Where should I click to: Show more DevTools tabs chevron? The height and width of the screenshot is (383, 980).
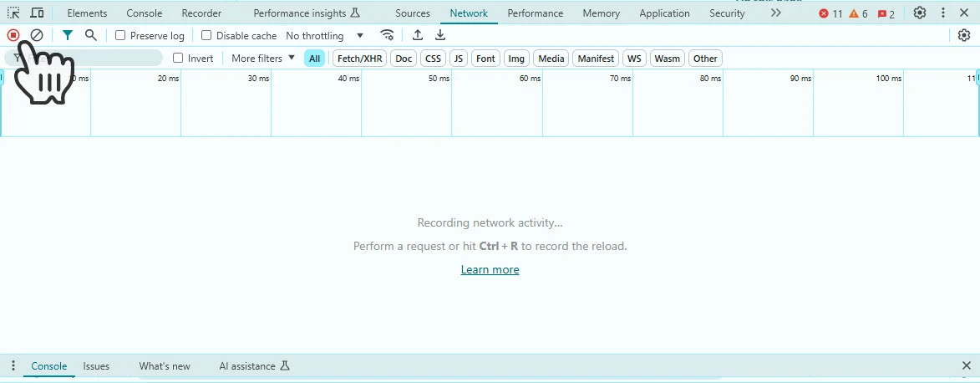coord(775,13)
